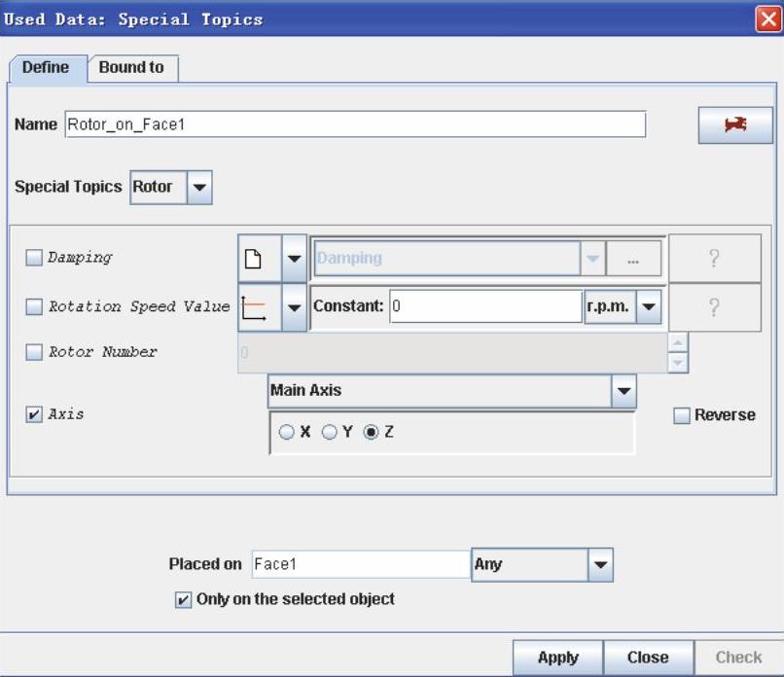
Task: Click the Apply button
Action: click(557, 658)
